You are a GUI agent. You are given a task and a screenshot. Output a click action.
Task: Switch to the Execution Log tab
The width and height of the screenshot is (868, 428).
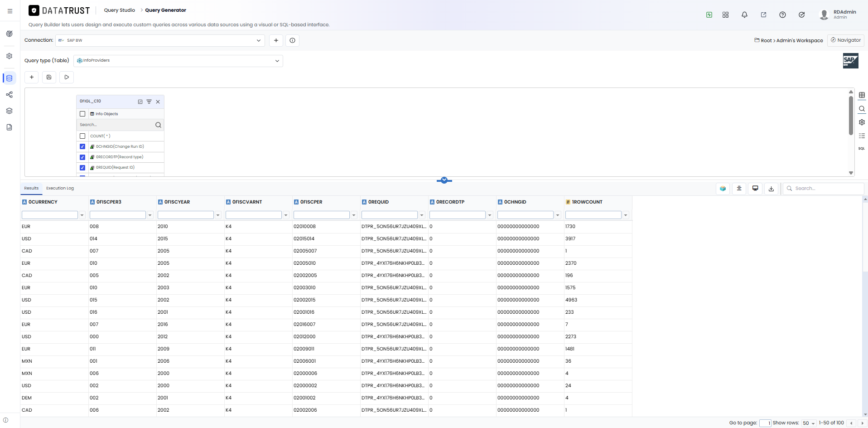pyautogui.click(x=60, y=188)
